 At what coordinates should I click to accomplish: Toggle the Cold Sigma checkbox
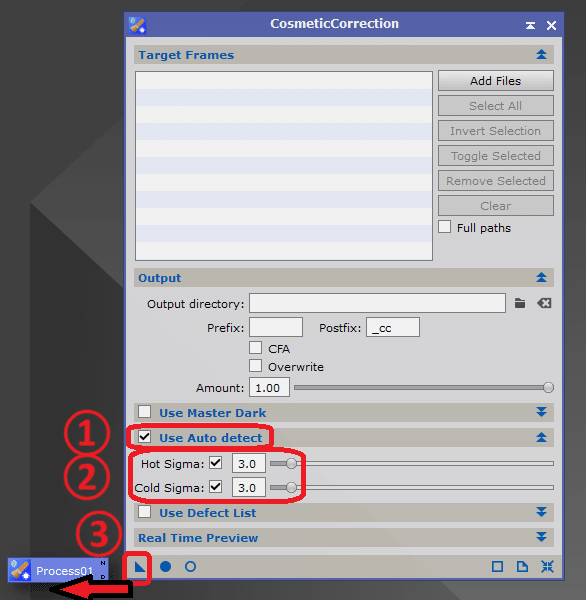tap(215, 487)
